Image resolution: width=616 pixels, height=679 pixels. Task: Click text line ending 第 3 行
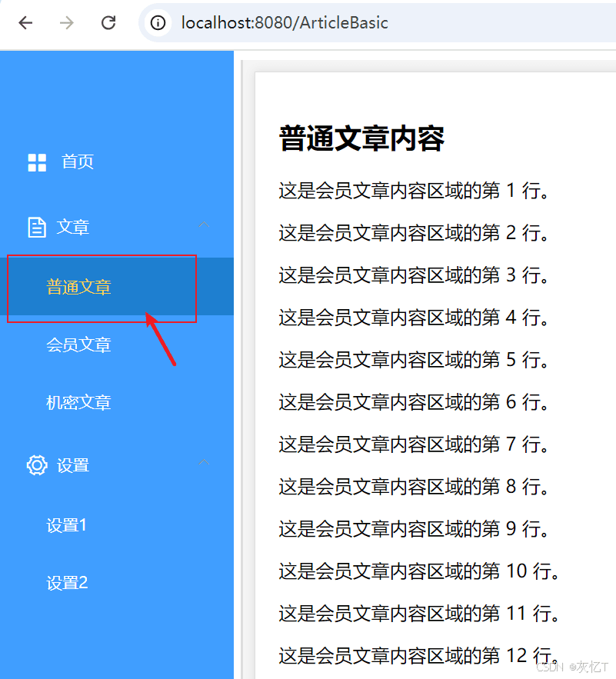[x=414, y=275]
